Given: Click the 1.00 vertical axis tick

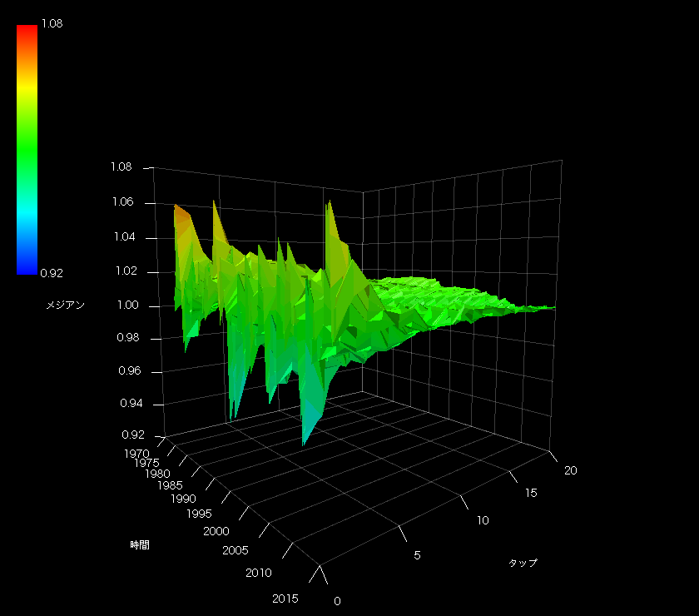Looking at the screenshot, I should click(x=127, y=306).
